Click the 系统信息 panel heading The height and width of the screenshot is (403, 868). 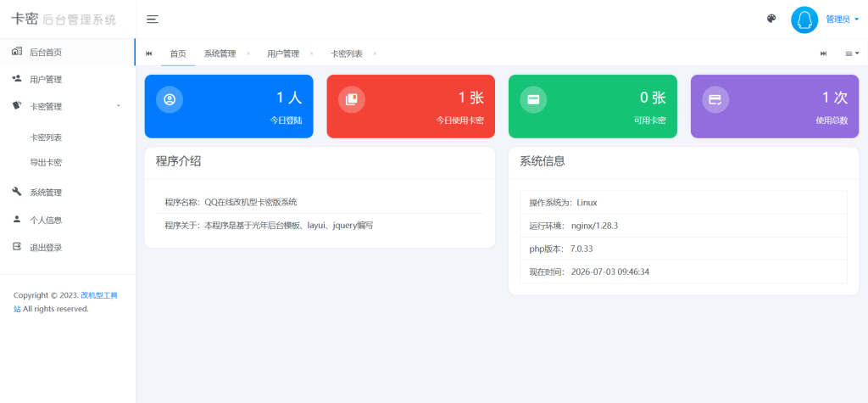pos(542,161)
